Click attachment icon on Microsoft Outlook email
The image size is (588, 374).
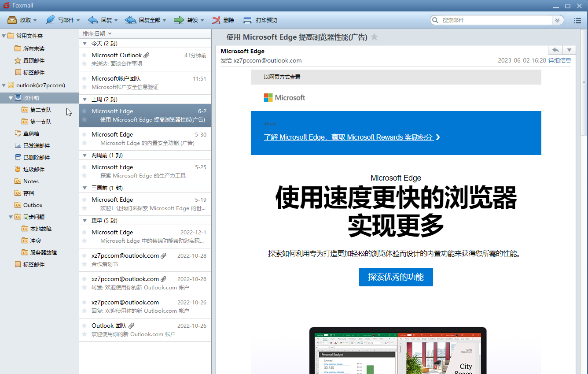[147, 55]
